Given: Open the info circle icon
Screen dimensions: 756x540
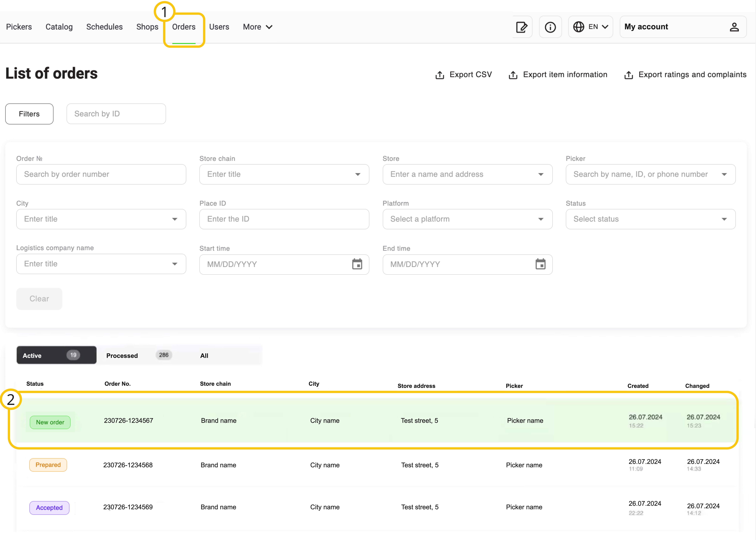Looking at the screenshot, I should [550, 27].
